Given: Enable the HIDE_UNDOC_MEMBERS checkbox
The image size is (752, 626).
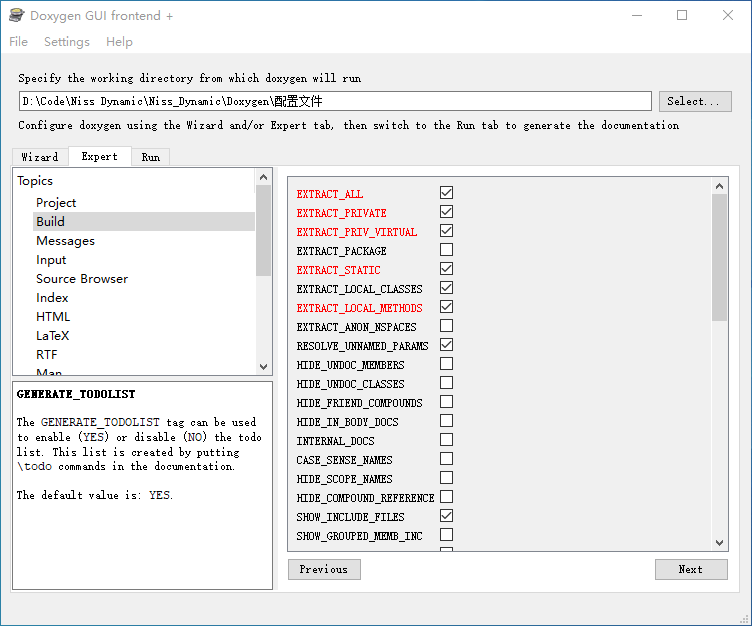Looking at the screenshot, I should coord(446,364).
